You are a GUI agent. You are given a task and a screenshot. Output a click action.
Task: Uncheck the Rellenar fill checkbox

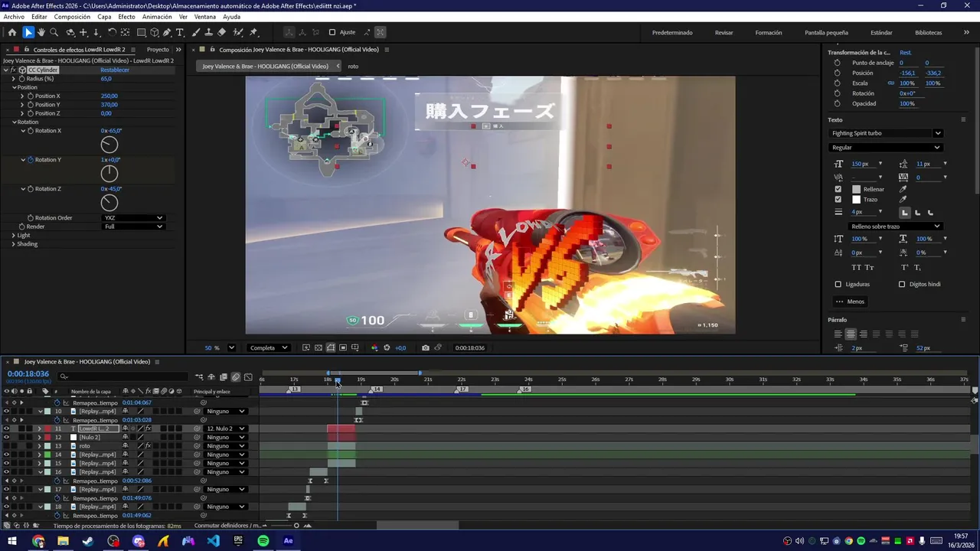point(838,189)
